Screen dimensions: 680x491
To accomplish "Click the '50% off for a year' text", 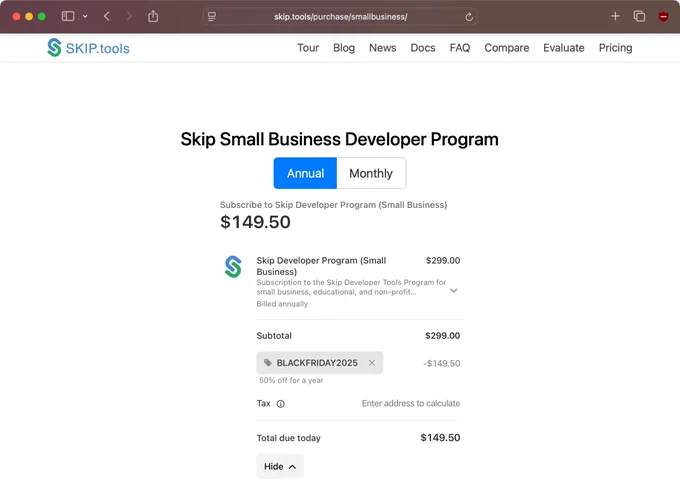I will (x=291, y=380).
